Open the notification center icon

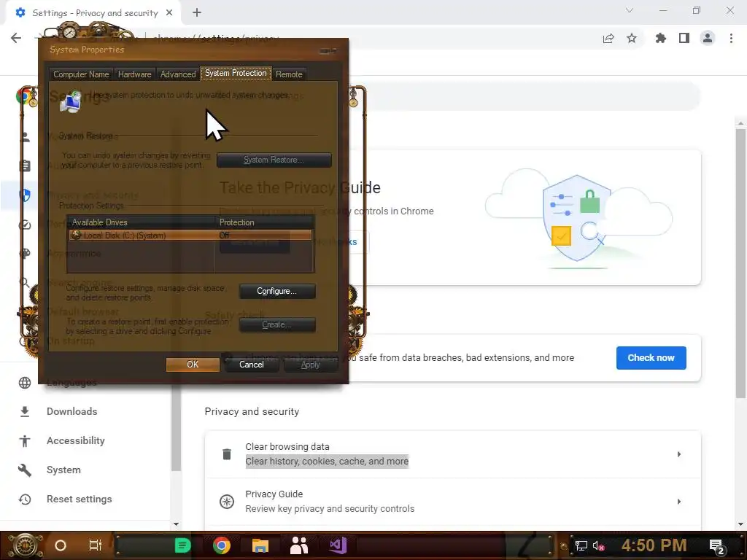point(717,547)
